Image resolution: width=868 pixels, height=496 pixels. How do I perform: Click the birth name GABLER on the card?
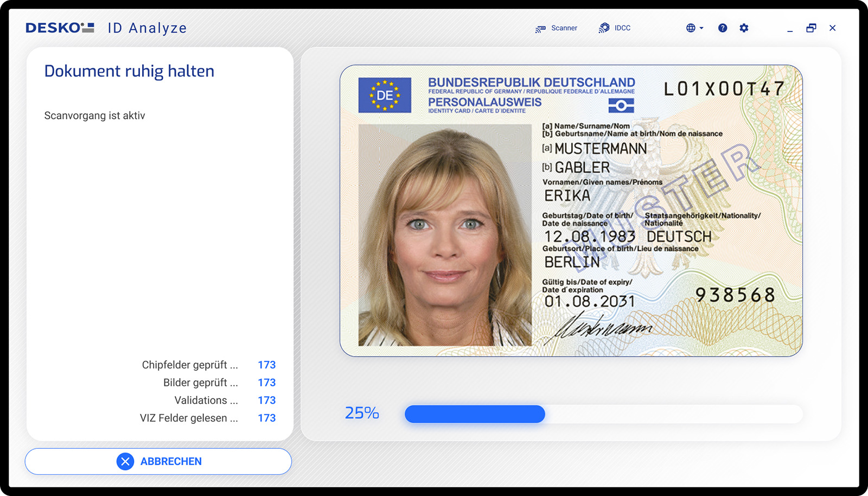[582, 168]
